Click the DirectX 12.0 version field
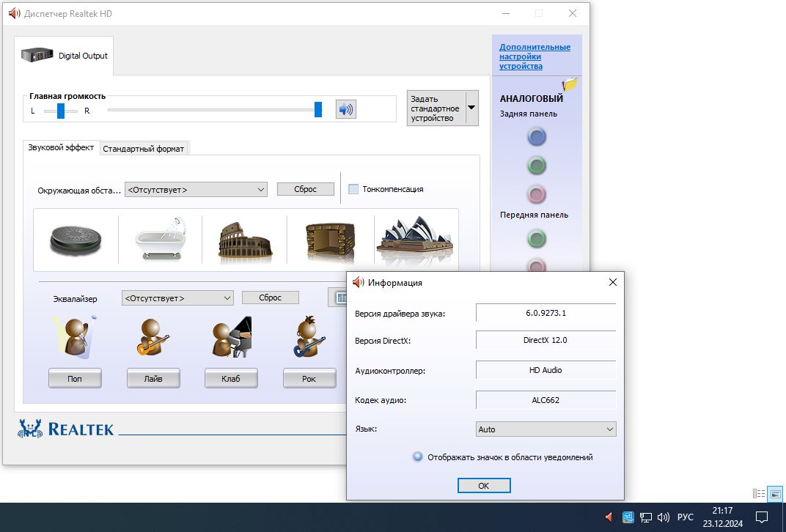786x532 pixels. [546, 340]
